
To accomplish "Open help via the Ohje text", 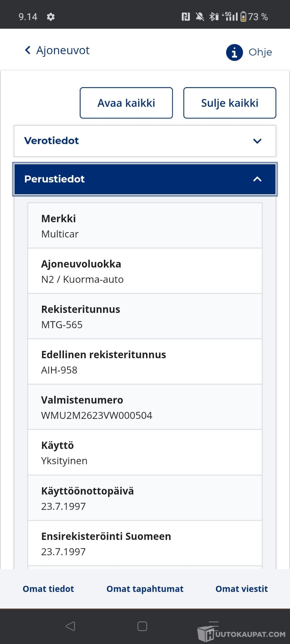I will point(260,52).
